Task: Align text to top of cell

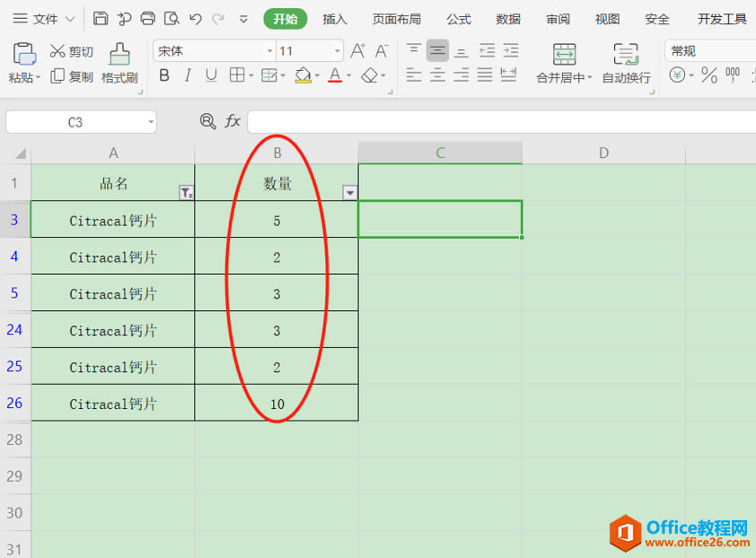Action: [x=414, y=50]
